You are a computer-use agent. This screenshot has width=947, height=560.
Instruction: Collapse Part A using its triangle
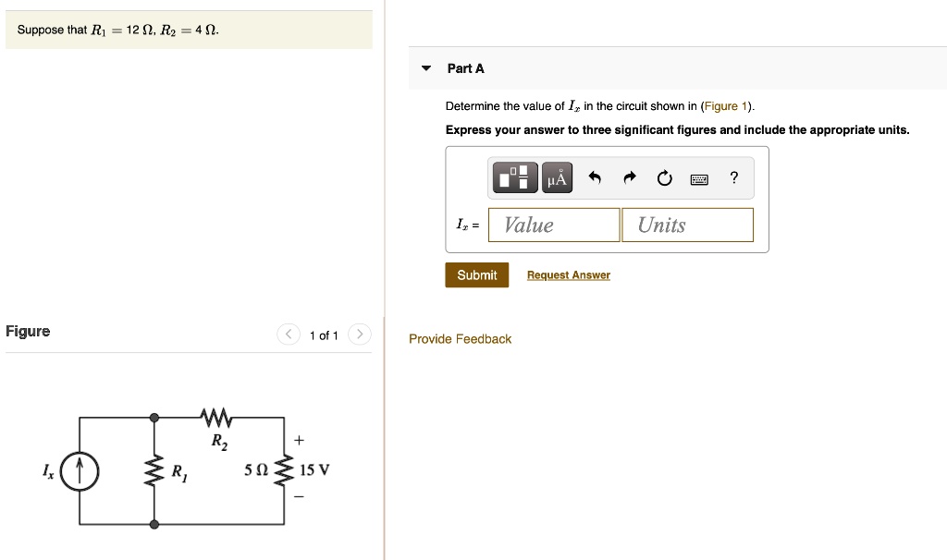click(x=424, y=67)
